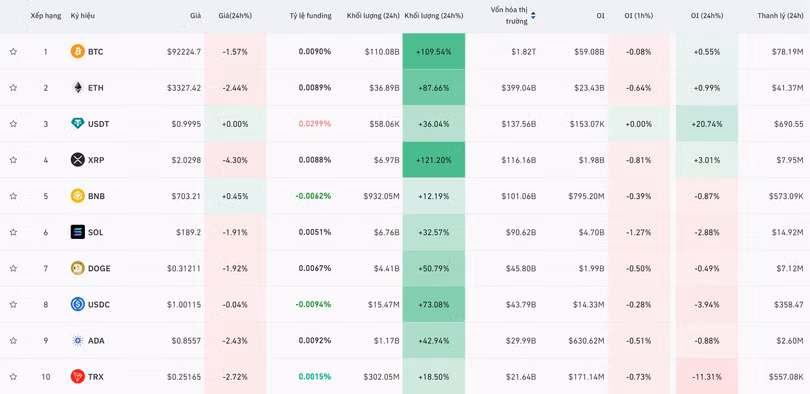
Task: Click the XRP coin logo
Action: [x=77, y=160]
